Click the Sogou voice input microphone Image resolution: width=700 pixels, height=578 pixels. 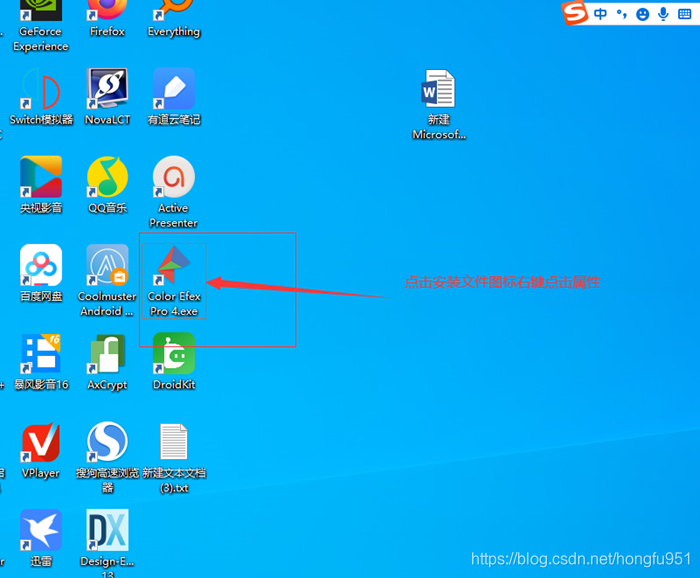point(663,14)
